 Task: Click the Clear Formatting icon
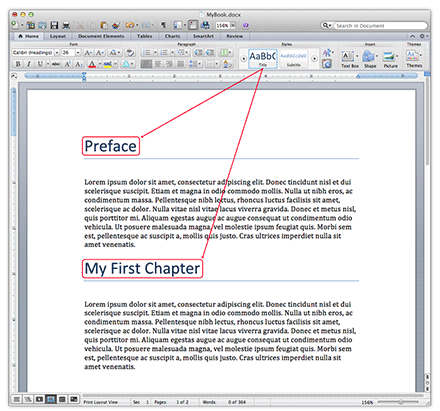(x=130, y=53)
